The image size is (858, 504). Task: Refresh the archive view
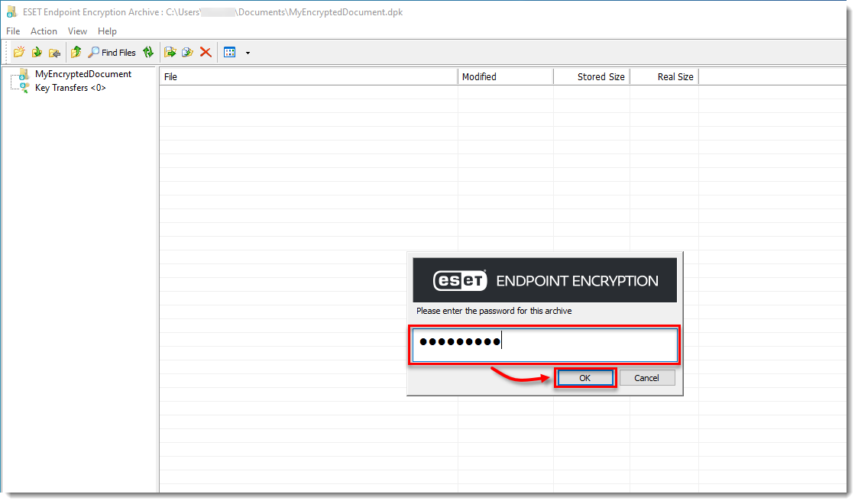coord(150,52)
